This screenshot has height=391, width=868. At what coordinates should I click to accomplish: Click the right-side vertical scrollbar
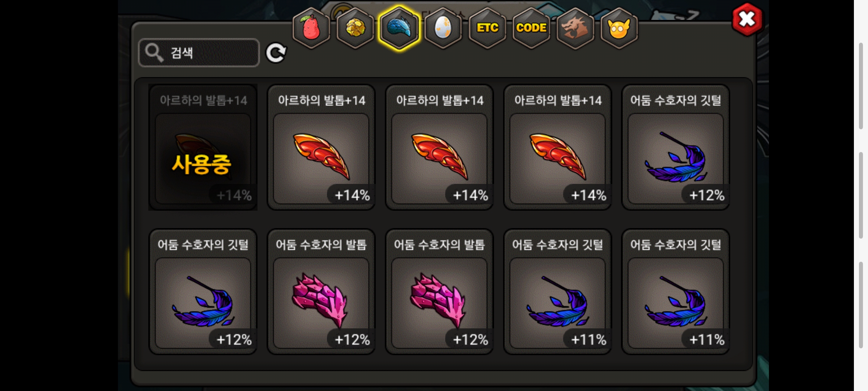tap(861, 195)
